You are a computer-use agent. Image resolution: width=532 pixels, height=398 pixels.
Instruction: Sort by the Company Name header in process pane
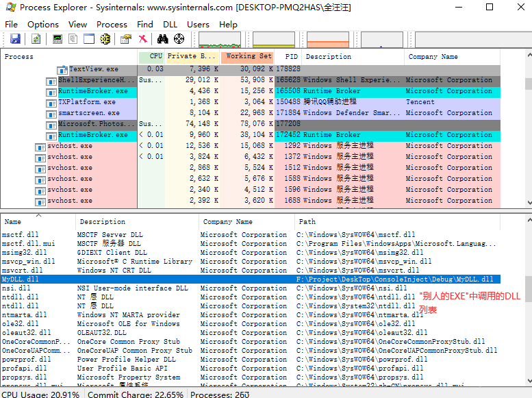point(453,57)
